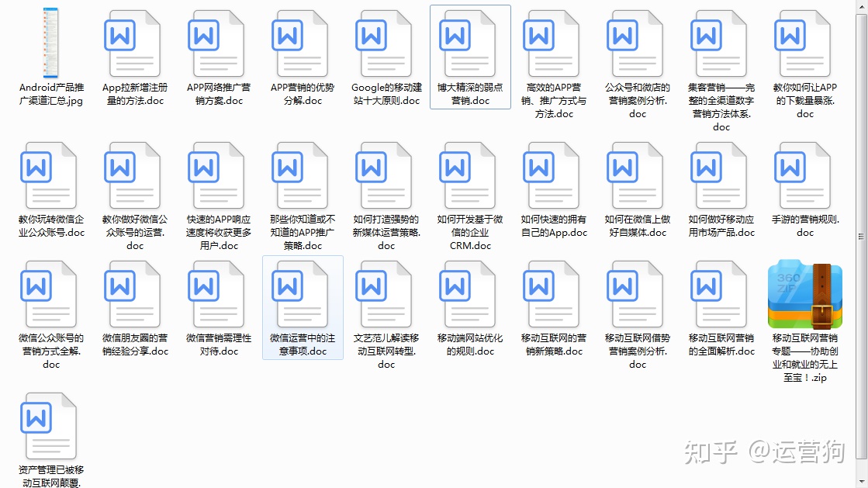Viewport: 868px width, 488px height.
Task: Select 公众号和微店的营销案例分析.doc icon
Action: [x=635, y=43]
